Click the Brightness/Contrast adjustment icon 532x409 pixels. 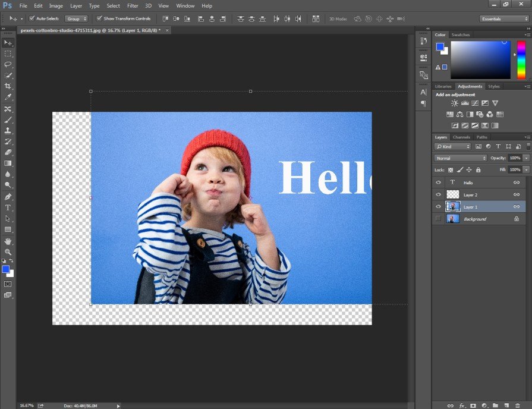point(454,103)
